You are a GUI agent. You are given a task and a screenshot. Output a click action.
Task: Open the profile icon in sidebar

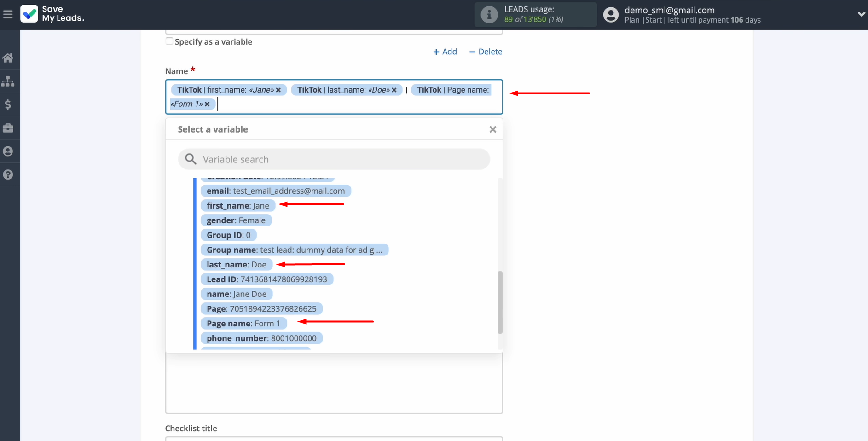click(8, 151)
